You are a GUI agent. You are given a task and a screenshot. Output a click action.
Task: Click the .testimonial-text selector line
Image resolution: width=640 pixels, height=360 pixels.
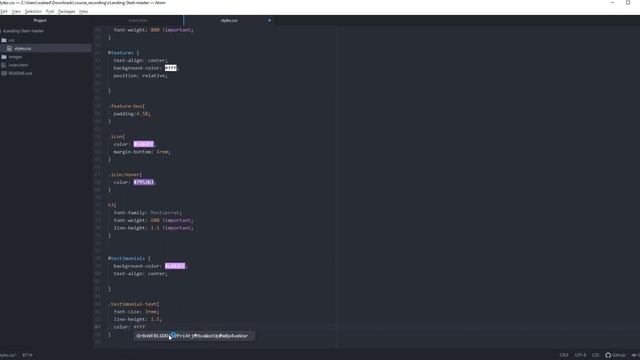pos(134,304)
